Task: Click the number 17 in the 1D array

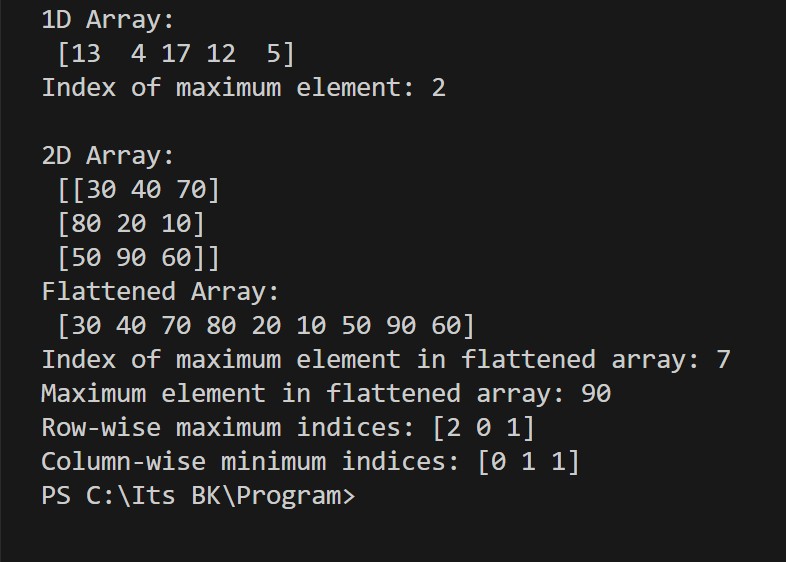Action: pyautogui.click(x=175, y=53)
